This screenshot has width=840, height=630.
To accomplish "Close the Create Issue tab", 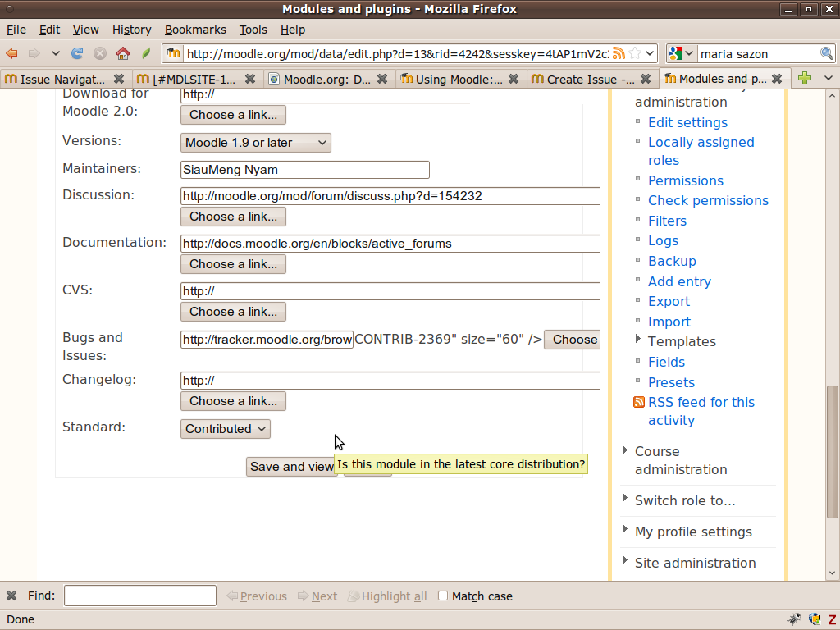I will pos(646,80).
